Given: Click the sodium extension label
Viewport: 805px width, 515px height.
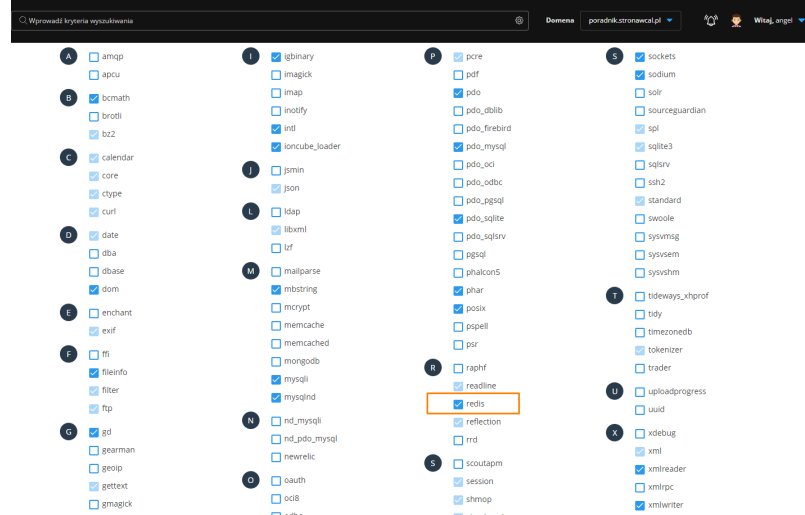Looking at the screenshot, I should (662, 75).
